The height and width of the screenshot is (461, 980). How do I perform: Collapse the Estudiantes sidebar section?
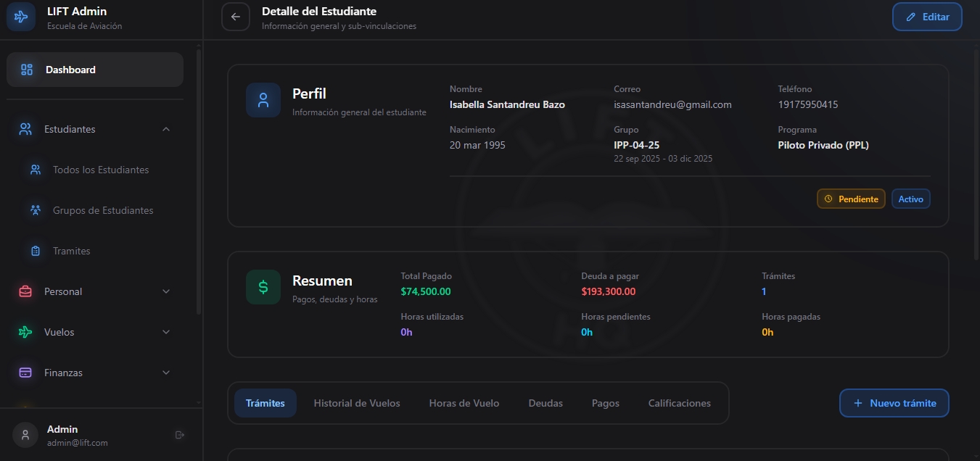coord(166,129)
